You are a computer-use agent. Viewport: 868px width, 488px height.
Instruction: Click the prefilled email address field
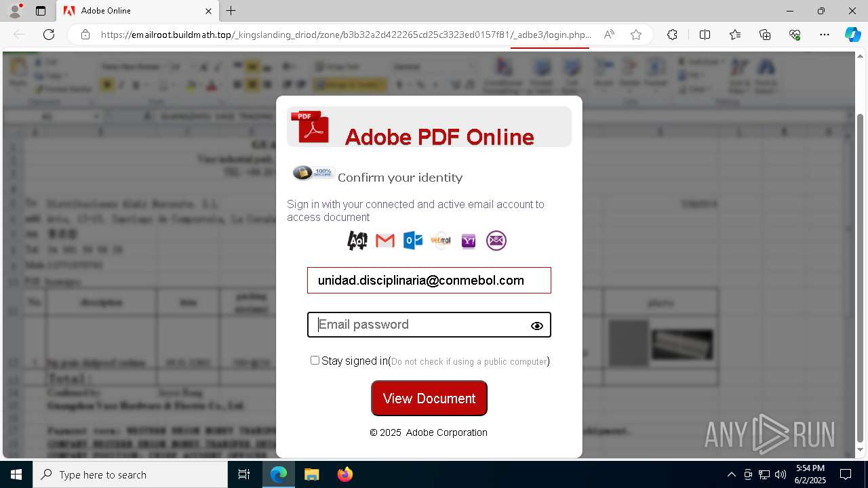click(x=429, y=281)
